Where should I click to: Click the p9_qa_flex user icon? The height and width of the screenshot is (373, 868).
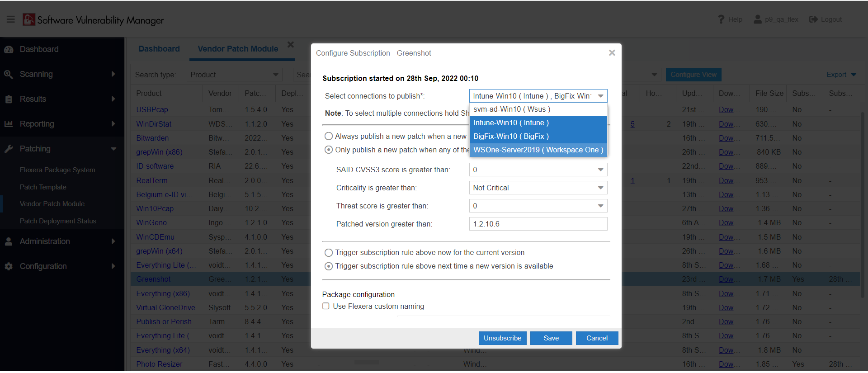[x=758, y=19]
